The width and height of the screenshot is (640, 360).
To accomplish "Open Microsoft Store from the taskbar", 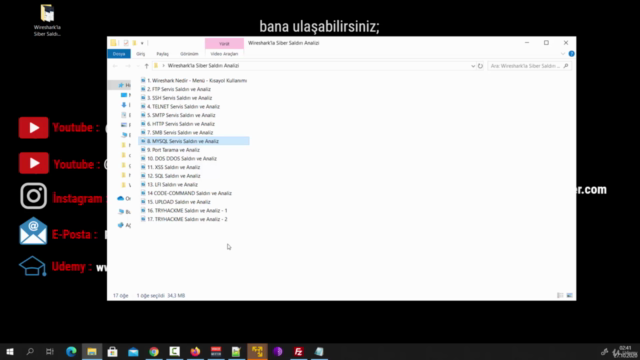I will (113, 351).
